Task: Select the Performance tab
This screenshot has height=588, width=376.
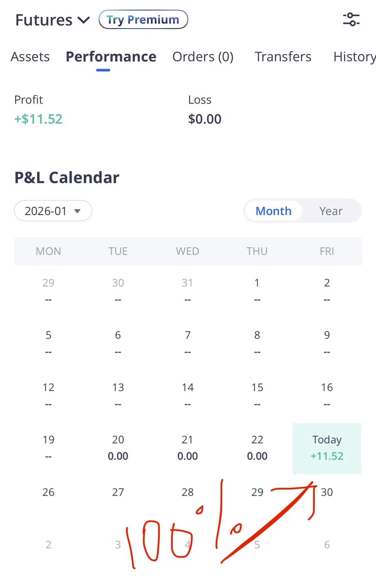Action: [111, 57]
